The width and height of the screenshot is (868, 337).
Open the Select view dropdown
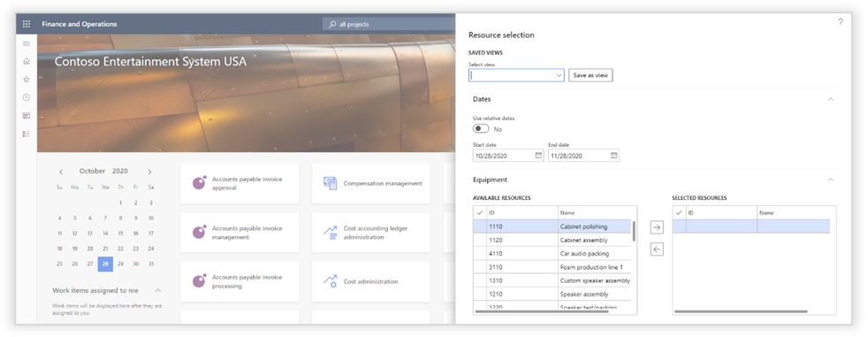click(559, 75)
